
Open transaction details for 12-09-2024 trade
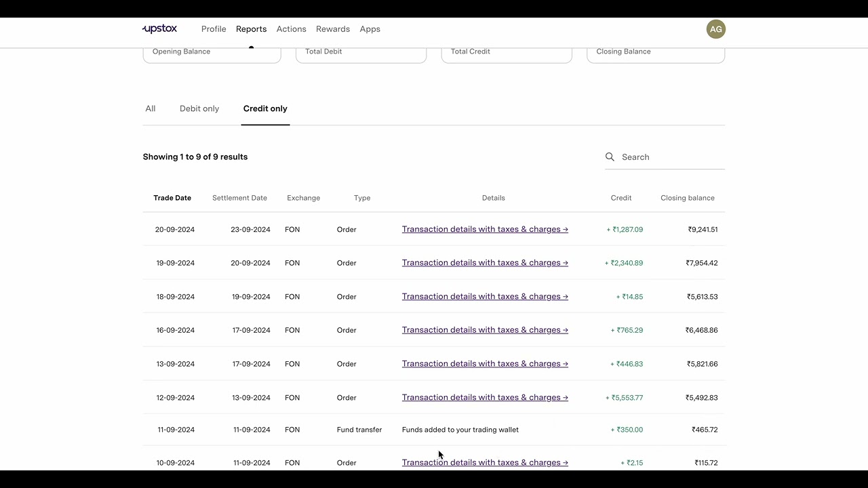coord(485,397)
